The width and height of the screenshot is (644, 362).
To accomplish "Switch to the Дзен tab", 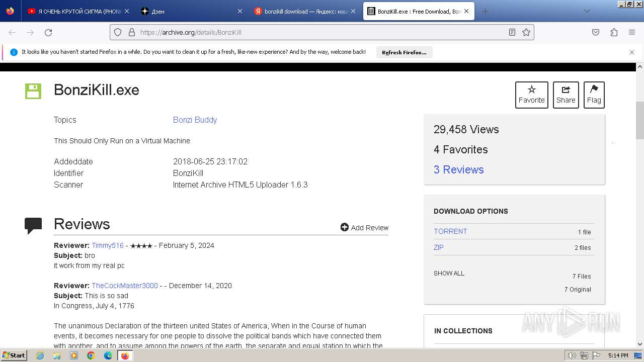I will (x=191, y=11).
